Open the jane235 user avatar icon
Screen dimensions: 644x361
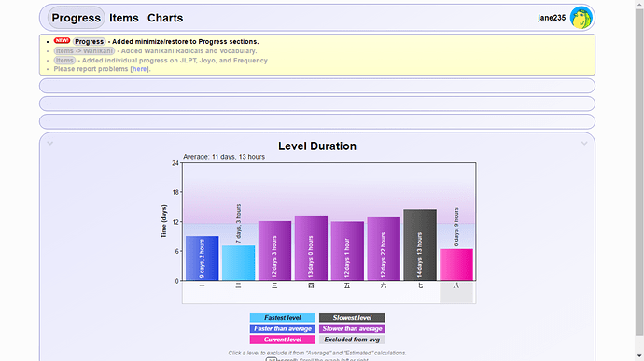581,18
